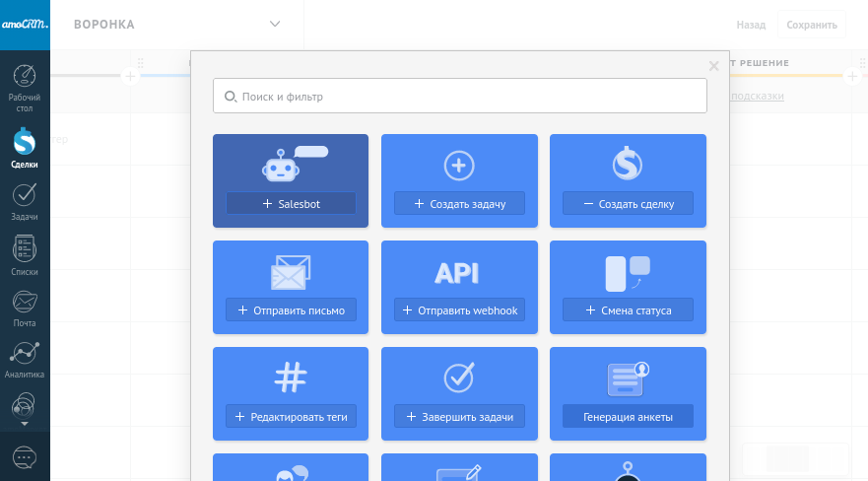Viewport: 868px width, 481px height.
Task: Click the Поиск и фильтр search field
Action: (x=459, y=97)
